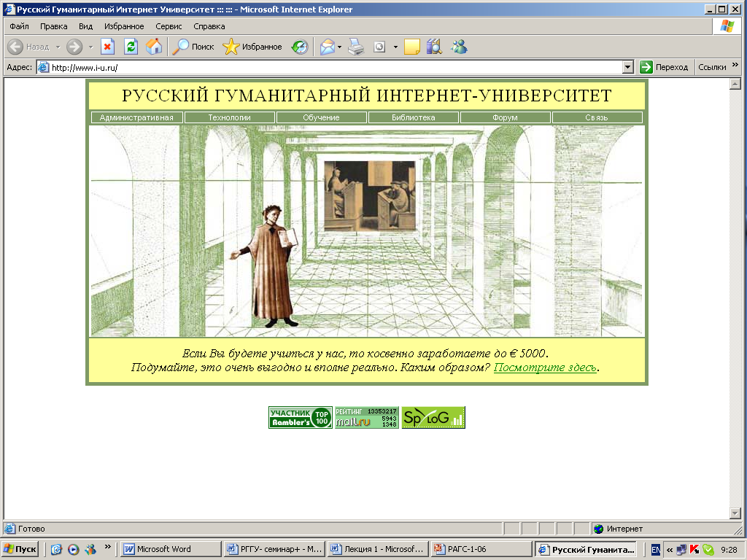Open the History clock icon
This screenshot has width=747, height=560.
[x=300, y=47]
